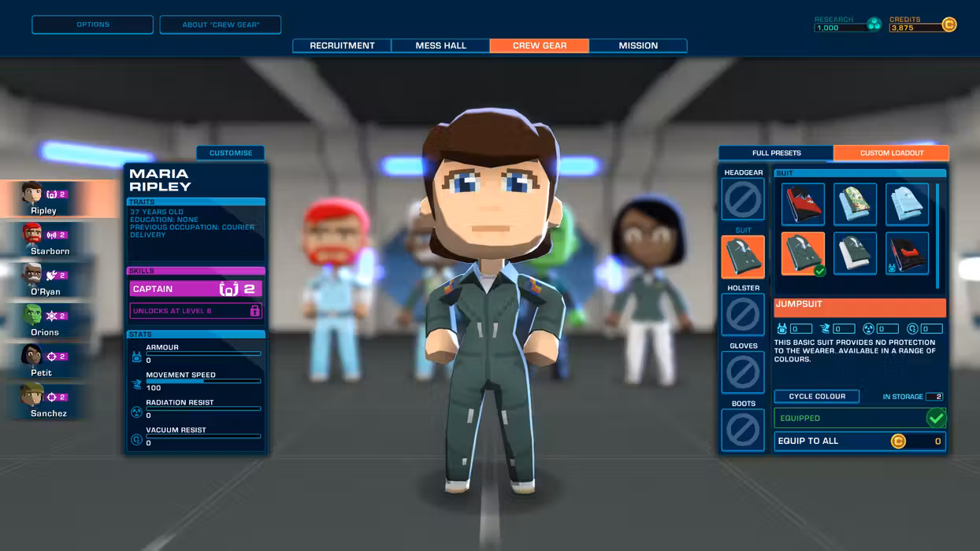
Task: Open the empty Holster slot
Action: (x=743, y=315)
